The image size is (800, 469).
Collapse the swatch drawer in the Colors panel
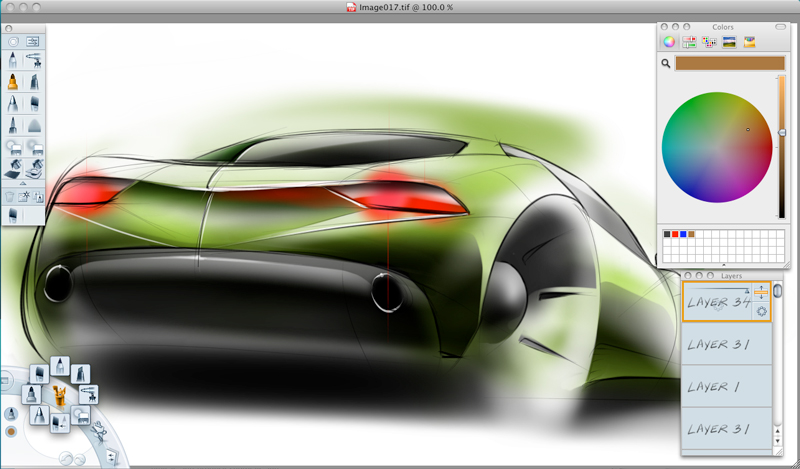pyautogui.click(x=723, y=265)
